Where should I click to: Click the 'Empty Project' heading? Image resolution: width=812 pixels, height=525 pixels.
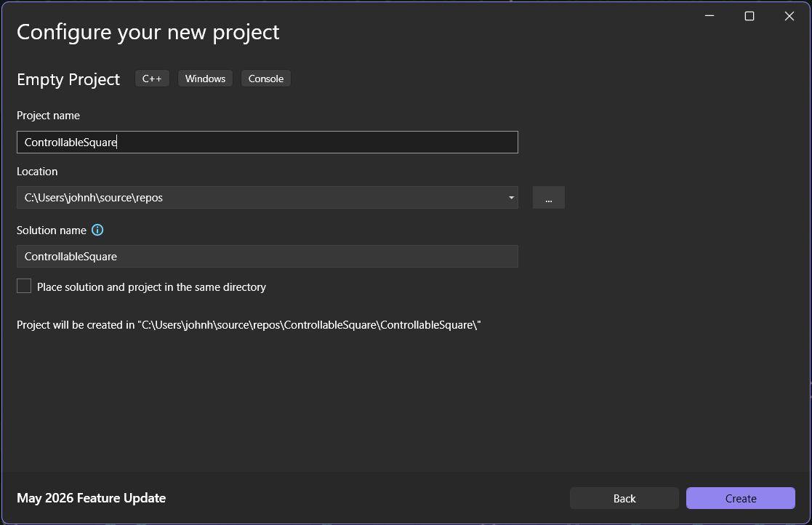point(68,79)
